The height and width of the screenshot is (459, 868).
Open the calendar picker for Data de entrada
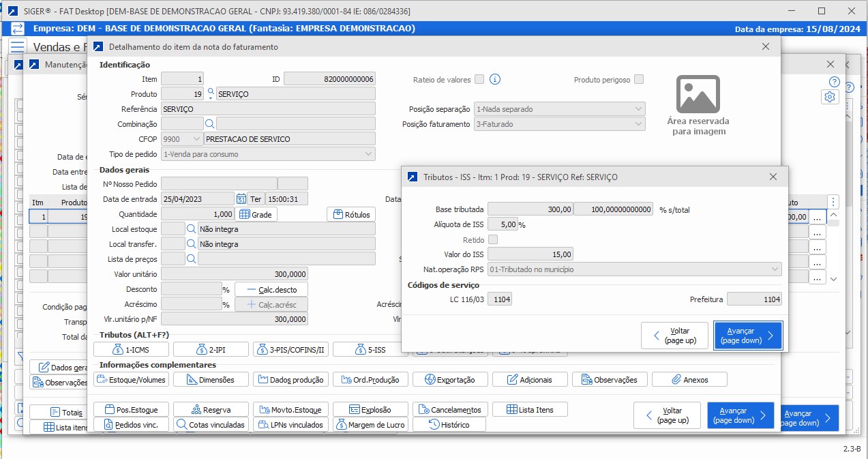241,198
